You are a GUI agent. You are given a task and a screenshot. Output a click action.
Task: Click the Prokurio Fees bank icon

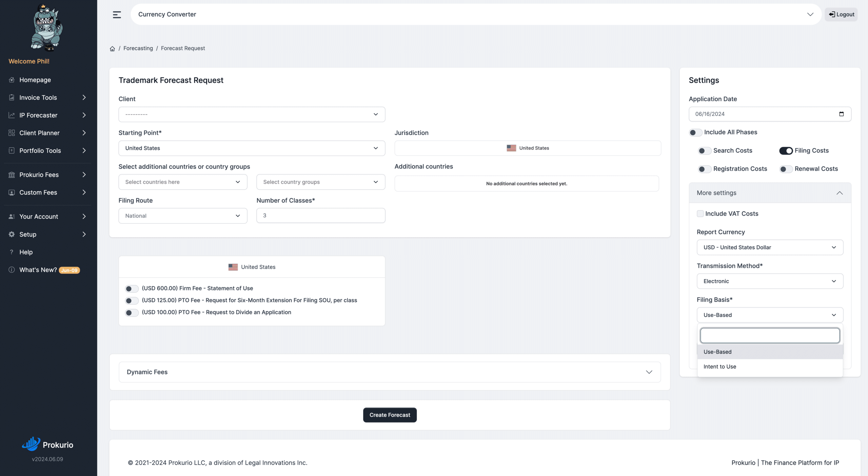(12, 175)
